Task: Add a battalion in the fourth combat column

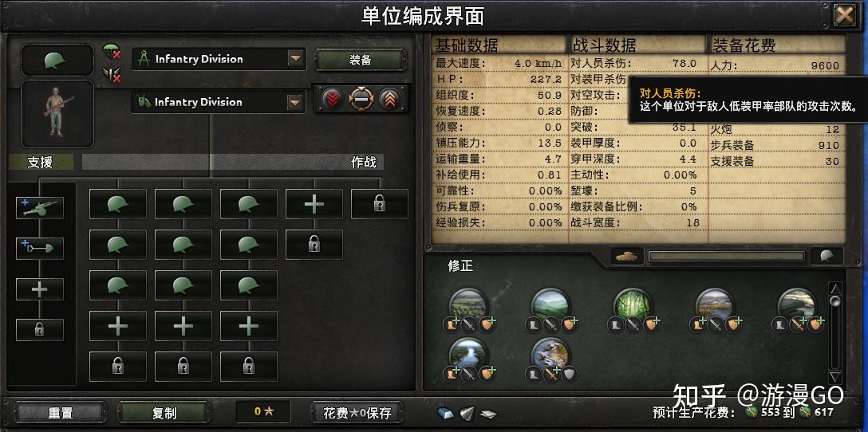Action: [314, 204]
